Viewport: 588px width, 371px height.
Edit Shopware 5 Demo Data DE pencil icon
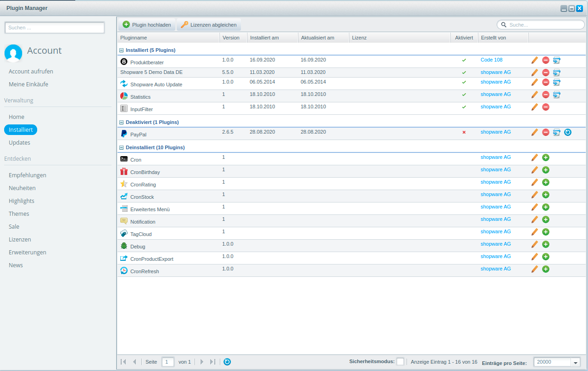point(534,73)
